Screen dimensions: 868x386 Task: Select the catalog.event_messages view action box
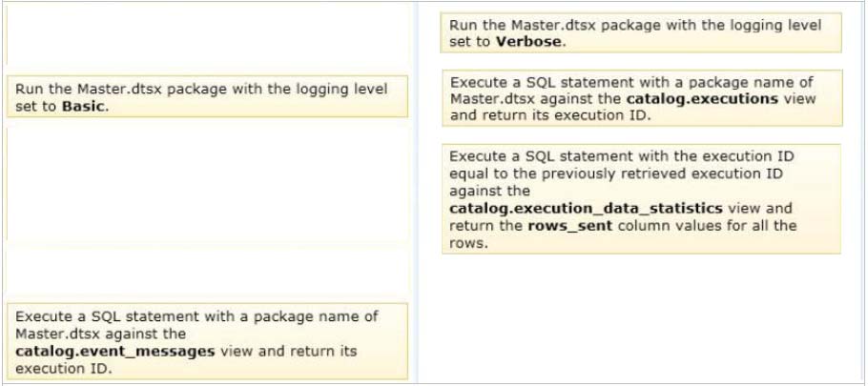click(207, 341)
